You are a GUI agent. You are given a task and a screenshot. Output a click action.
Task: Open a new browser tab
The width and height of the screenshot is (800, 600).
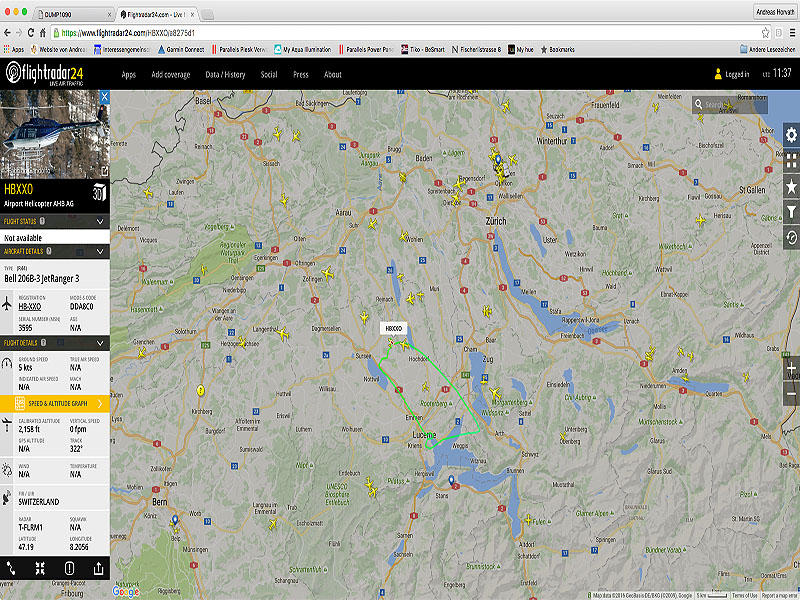point(207,14)
